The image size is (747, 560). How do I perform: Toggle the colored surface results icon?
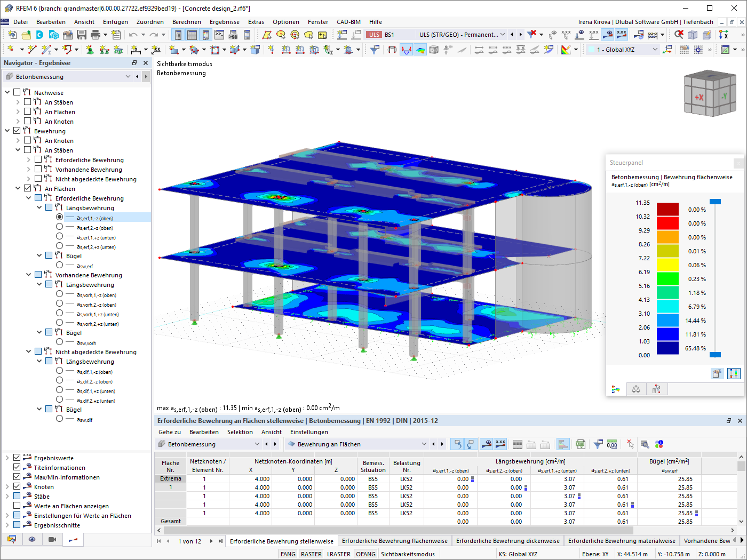tap(420, 50)
